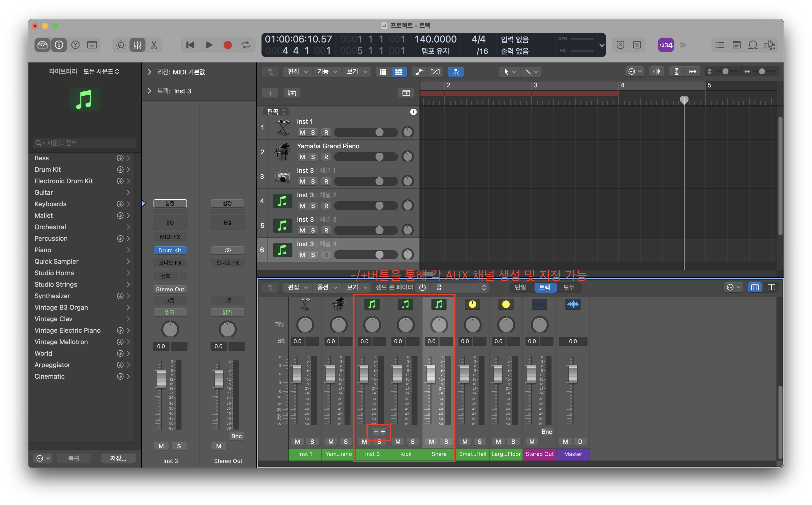Click the Drum Kit instrument slot
This screenshot has width=812, height=505.
click(170, 250)
